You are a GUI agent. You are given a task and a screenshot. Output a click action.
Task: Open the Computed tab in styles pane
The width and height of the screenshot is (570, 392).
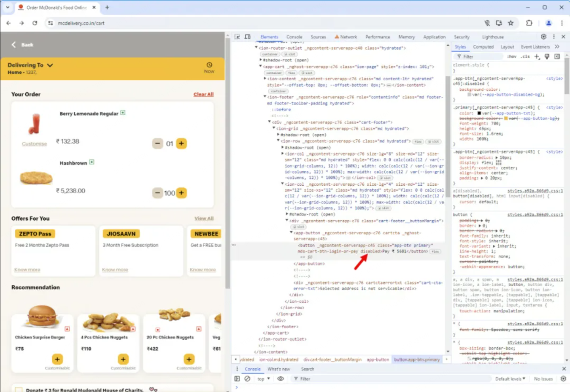(x=483, y=47)
